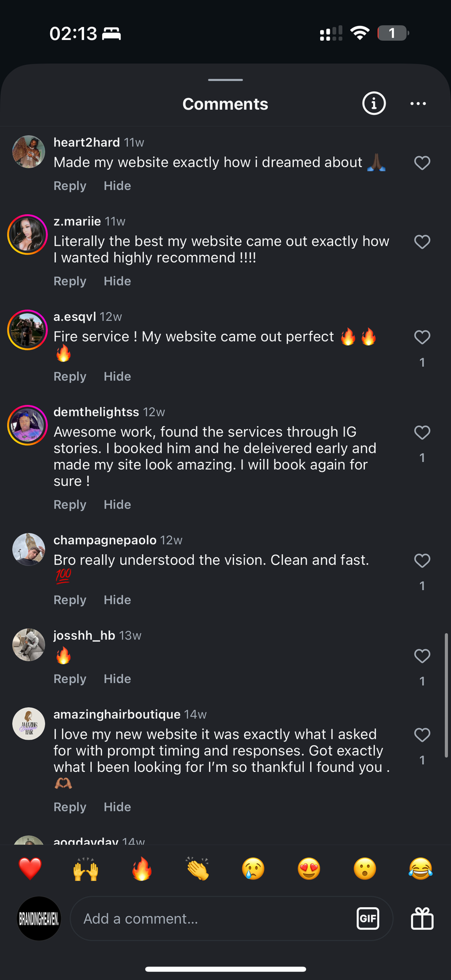The image size is (451, 980).
Task: Toggle like on champagnepaolo's comment
Action: tap(422, 560)
